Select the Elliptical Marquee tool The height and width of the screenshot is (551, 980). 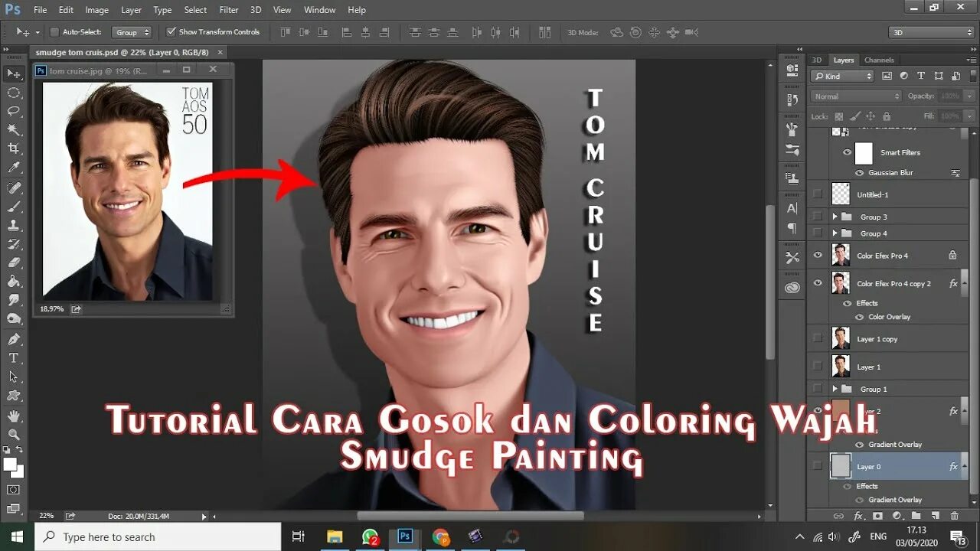(x=14, y=93)
